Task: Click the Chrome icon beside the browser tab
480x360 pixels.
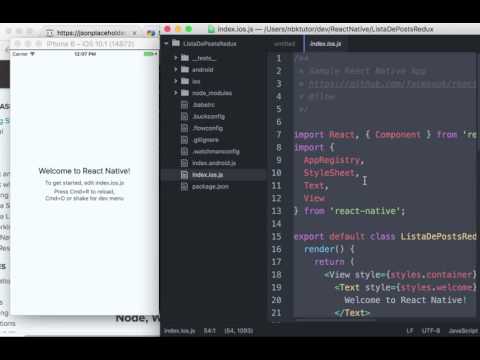Action: pos(151,33)
